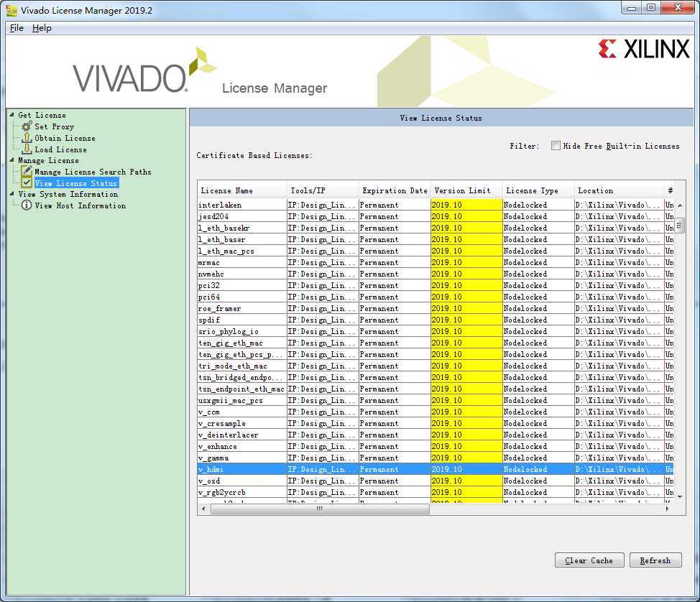Image resolution: width=700 pixels, height=602 pixels.
Task: Open Manage License Search Paths
Action: click(93, 172)
